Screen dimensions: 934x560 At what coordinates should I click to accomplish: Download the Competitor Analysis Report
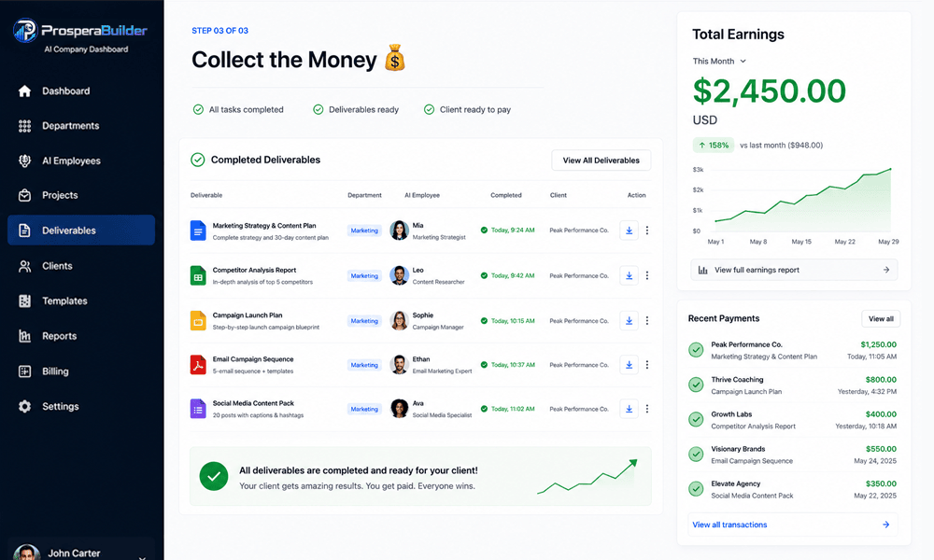click(x=629, y=275)
